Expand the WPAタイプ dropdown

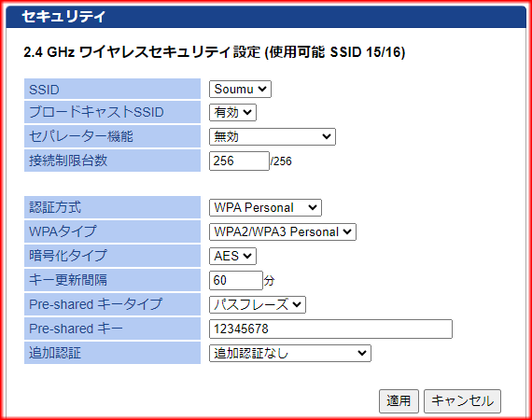click(x=283, y=232)
